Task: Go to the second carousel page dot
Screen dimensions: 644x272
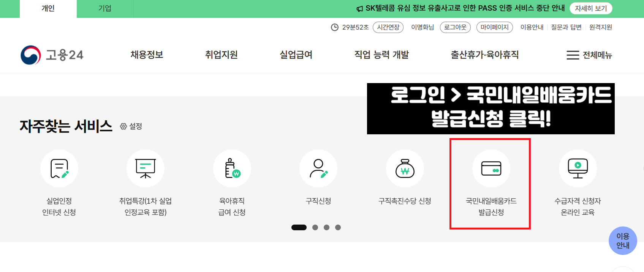Action: 315,228
